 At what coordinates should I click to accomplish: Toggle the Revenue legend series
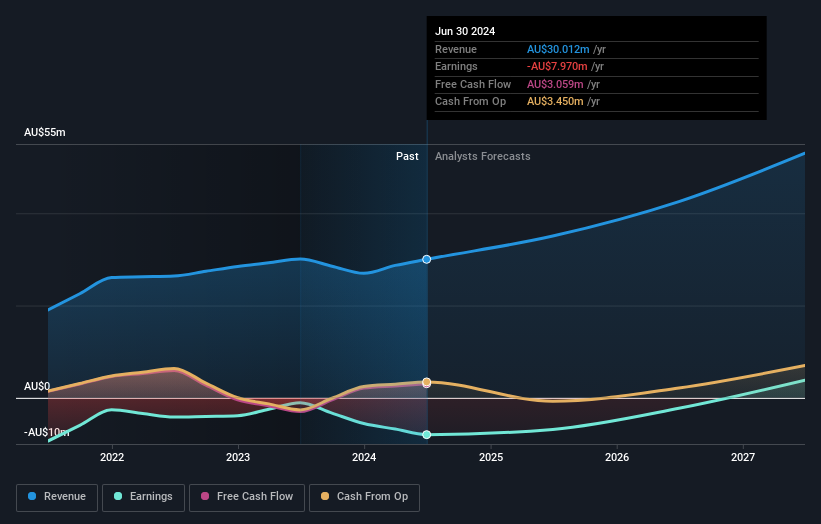coord(57,497)
